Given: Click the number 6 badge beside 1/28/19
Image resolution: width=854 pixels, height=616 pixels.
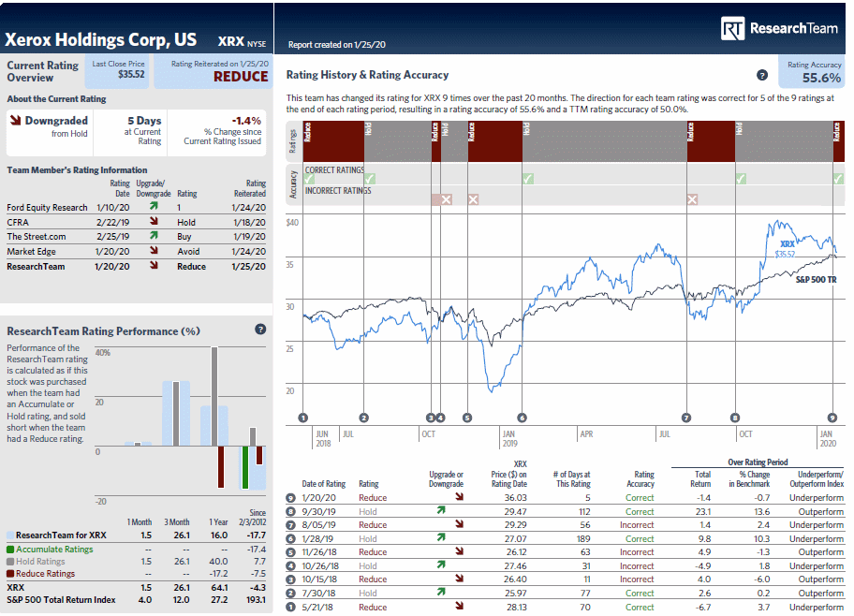Looking at the screenshot, I should (x=291, y=538).
